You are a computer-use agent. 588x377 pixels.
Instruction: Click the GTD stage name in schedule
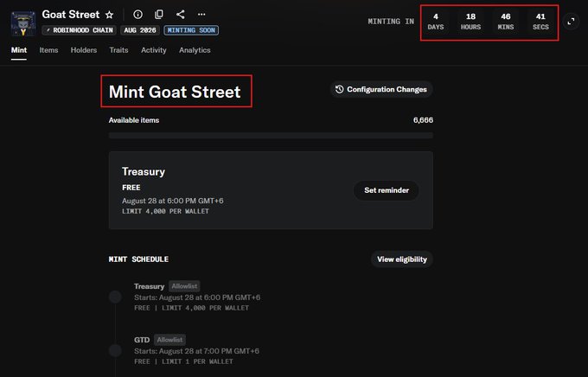(x=142, y=340)
